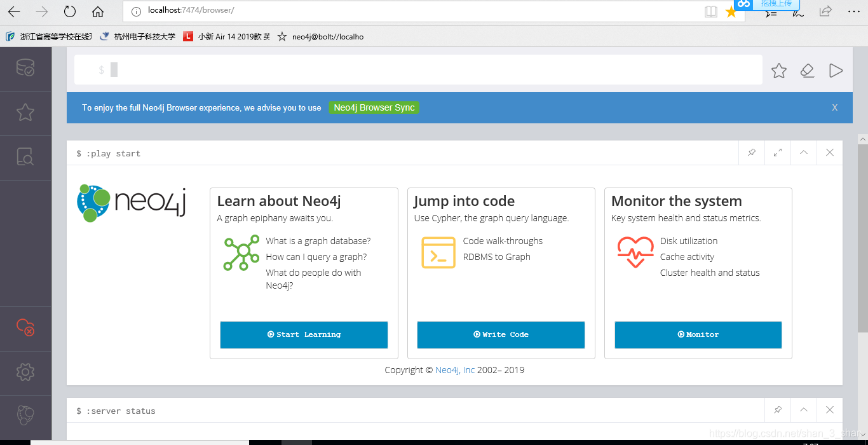Open Browser Settings gear in sidebar
The width and height of the screenshot is (868, 445).
(x=25, y=372)
